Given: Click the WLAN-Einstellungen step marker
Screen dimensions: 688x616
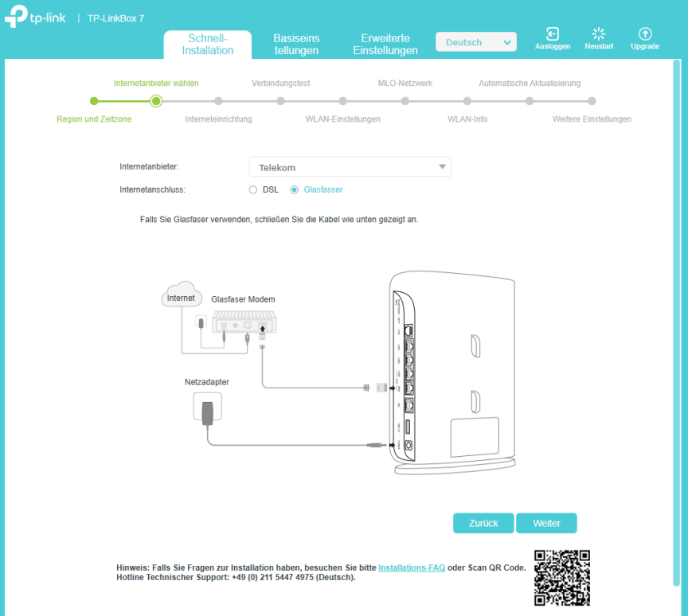Looking at the screenshot, I should tap(342, 101).
